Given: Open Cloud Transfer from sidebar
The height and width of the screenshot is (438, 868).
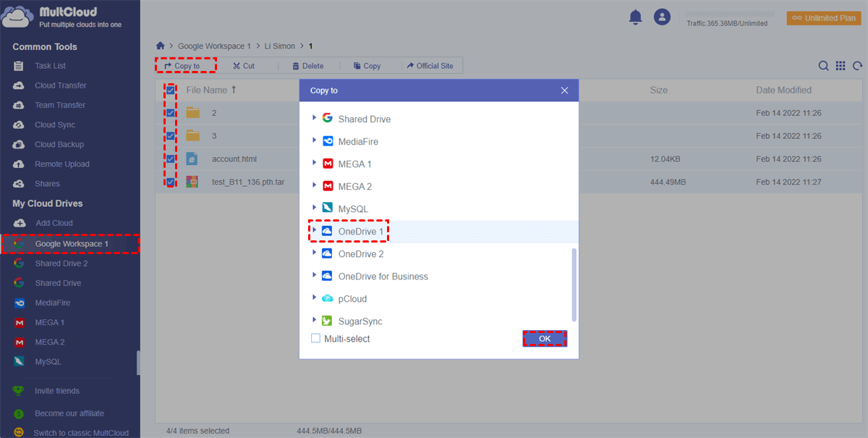Looking at the screenshot, I should (x=60, y=85).
